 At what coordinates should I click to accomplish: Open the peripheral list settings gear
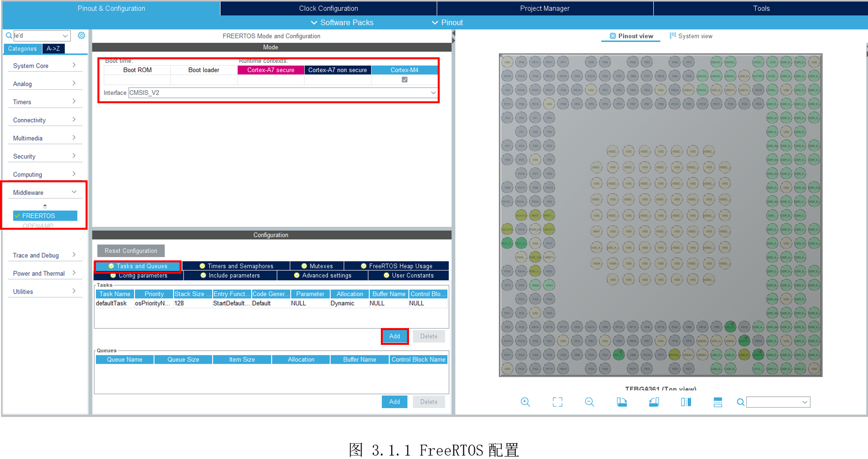coord(82,36)
